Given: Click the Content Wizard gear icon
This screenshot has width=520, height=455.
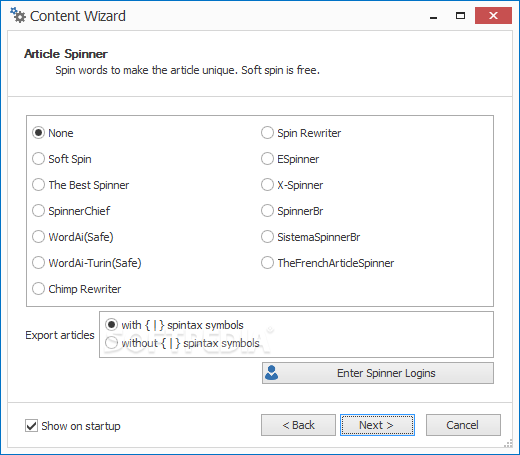Looking at the screenshot, I should point(18,15).
